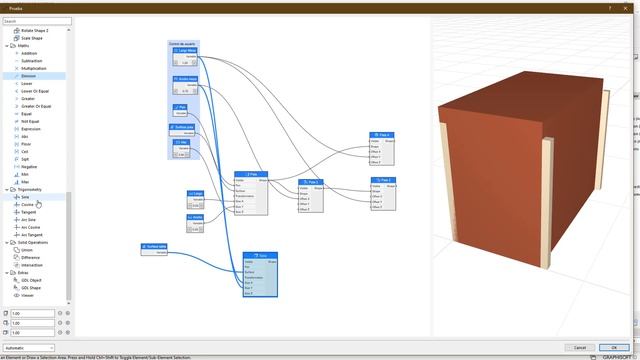Click the Intersection solid operation icon
Screen dimensions: 640x360
click(x=17, y=265)
